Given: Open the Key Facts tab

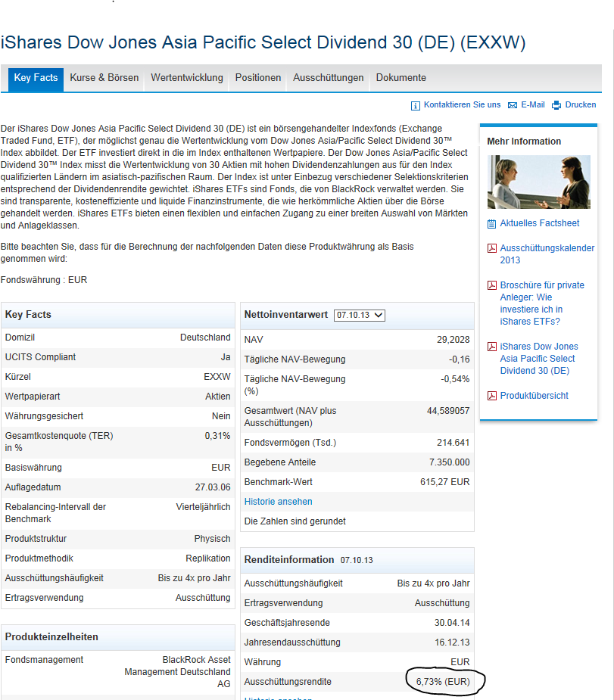Looking at the screenshot, I should [x=36, y=79].
